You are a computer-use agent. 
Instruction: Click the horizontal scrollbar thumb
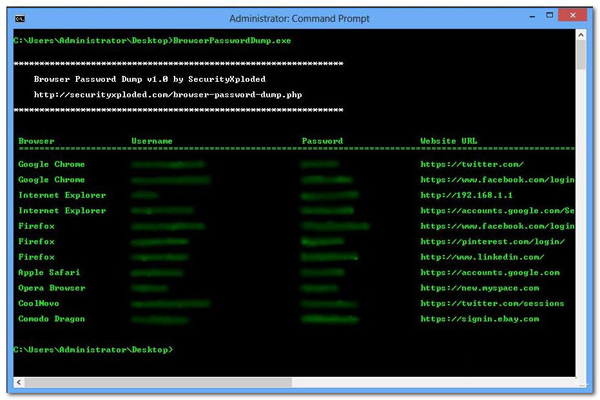pyautogui.click(x=158, y=382)
